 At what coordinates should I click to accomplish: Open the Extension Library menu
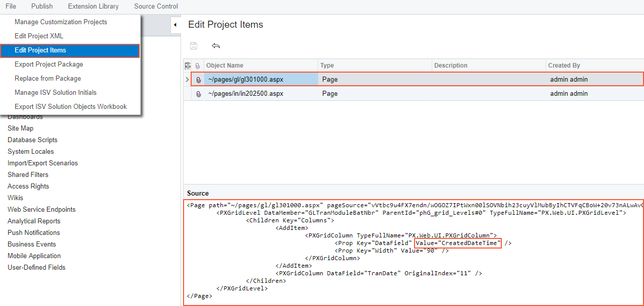click(x=93, y=6)
